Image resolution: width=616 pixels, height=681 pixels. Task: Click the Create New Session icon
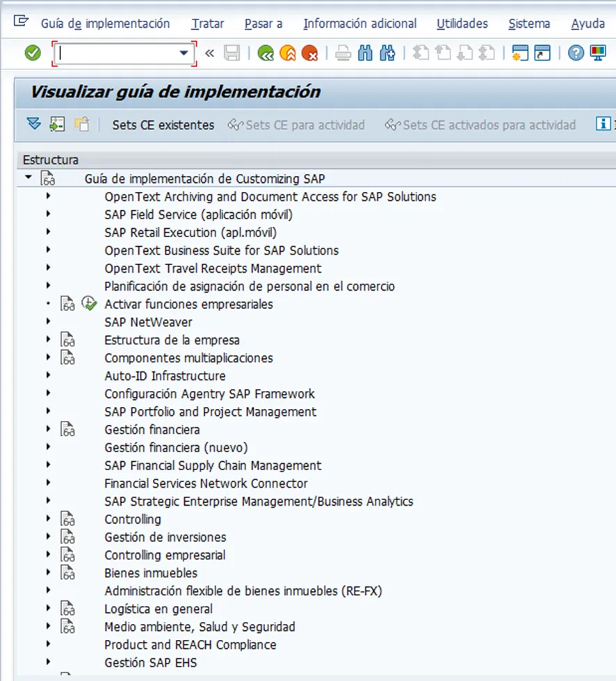pyautogui.click(x=520, y=53)
